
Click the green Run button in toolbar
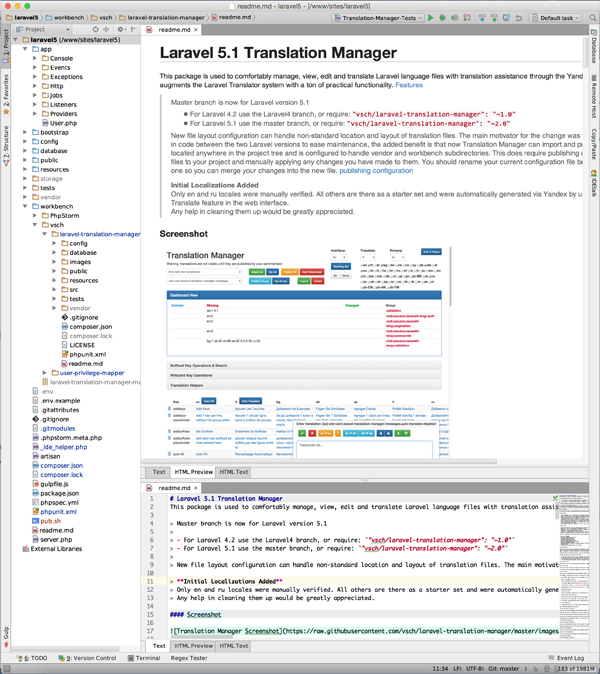pos(431,17)
